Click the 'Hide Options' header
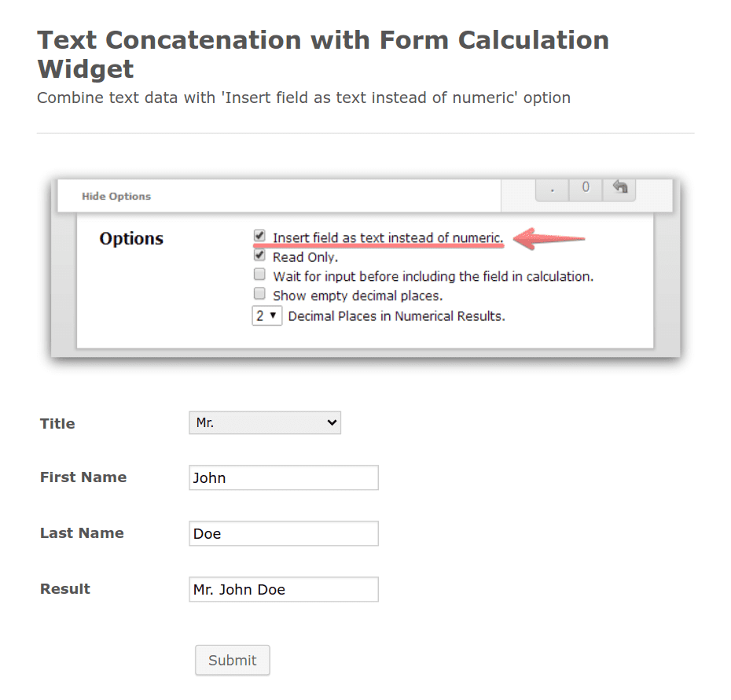The height and width of the screenshot is (700, 731). pos(114,196)
